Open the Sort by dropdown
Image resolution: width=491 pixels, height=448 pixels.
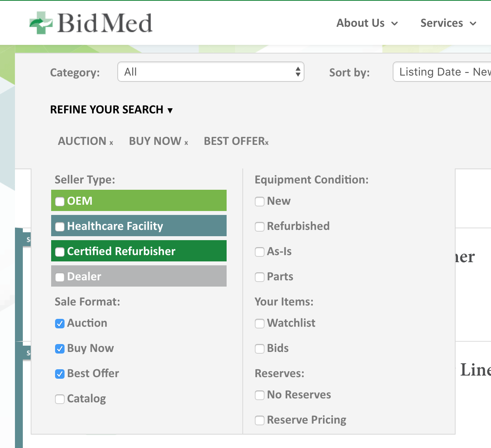click(442, 72)
